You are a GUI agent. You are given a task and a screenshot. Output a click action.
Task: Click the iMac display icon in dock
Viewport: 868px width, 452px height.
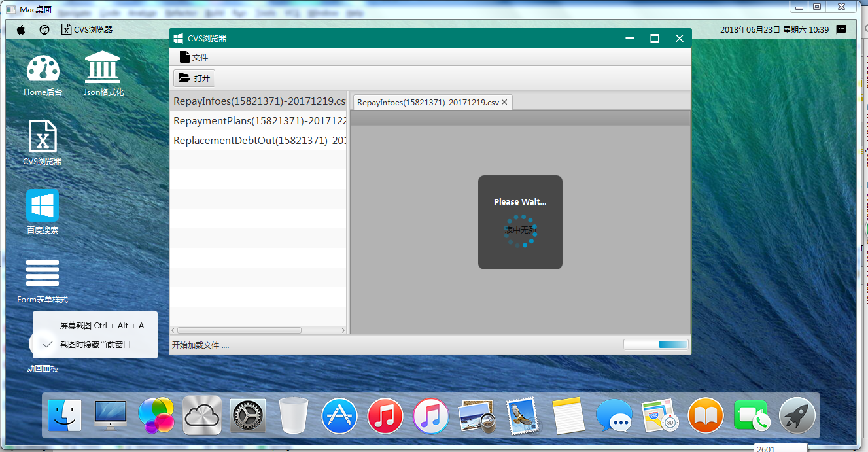click(111, 416)
